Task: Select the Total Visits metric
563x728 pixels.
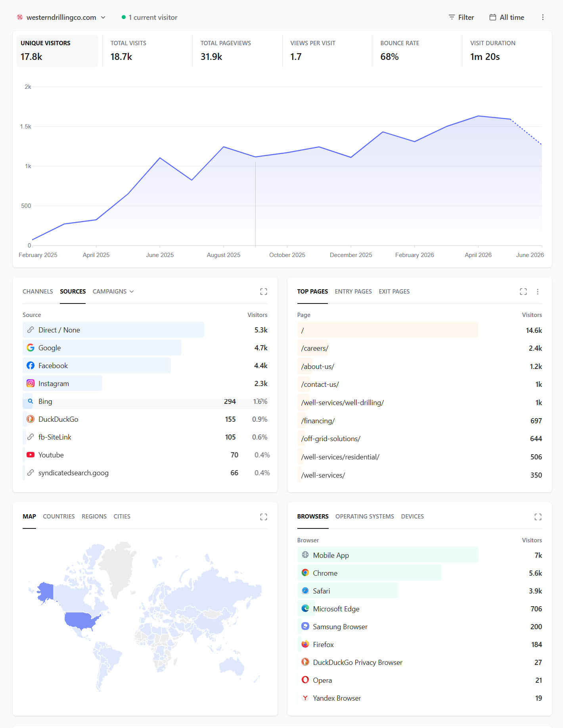Action: pos(147,51)
